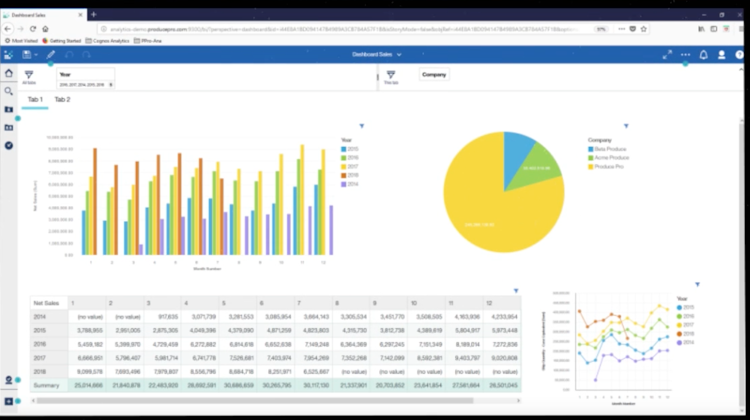This screenshot has height=420, width=750.
Task: Click the table's horizontal scrollbar
Action: click(x=255, y=400)
